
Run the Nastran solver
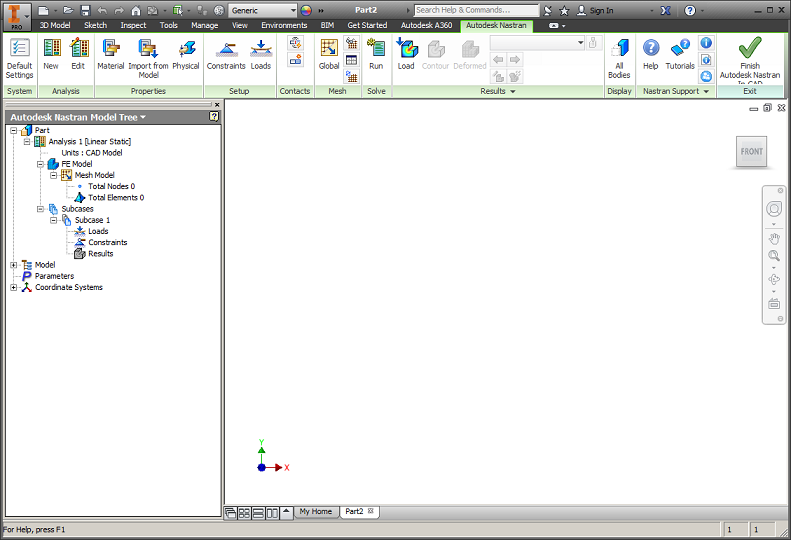coord(376,55)
